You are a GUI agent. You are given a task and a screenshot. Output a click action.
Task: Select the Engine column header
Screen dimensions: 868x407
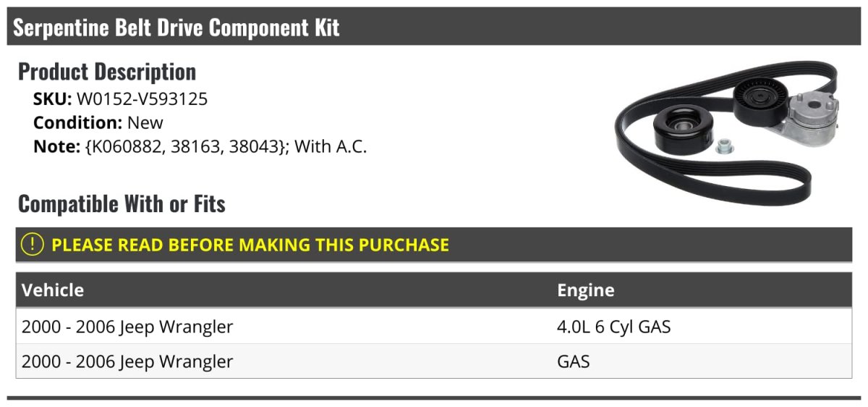pyautogui.click(x=585, y=290)
